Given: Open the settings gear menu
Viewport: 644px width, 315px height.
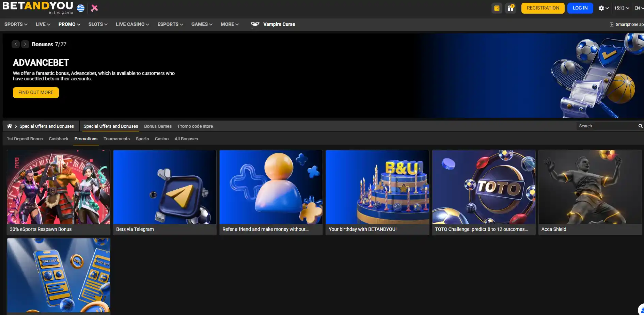Looking at the screenshot, I should (603, 8).
